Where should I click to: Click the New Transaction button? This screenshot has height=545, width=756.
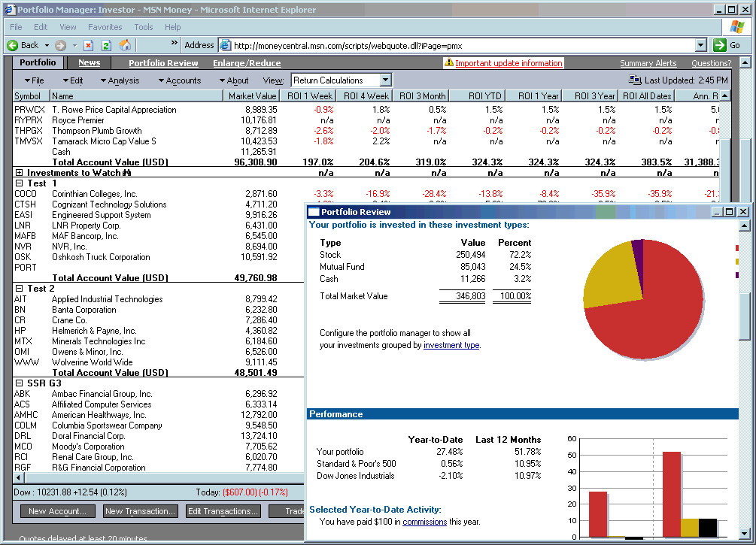point(140,510)
